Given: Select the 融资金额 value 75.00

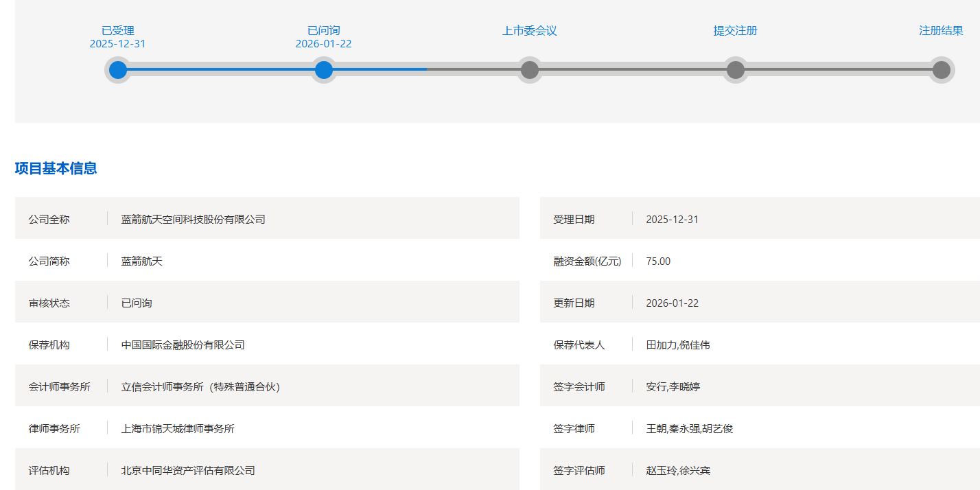Looking at the screenshot, I should (660, 261).
